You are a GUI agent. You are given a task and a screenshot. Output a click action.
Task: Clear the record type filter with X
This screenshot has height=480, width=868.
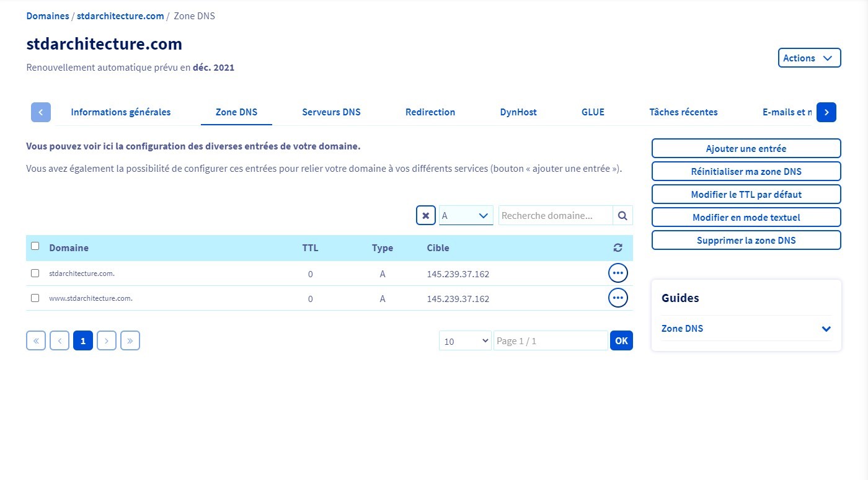pyautogui.click(x=425, y=216)
